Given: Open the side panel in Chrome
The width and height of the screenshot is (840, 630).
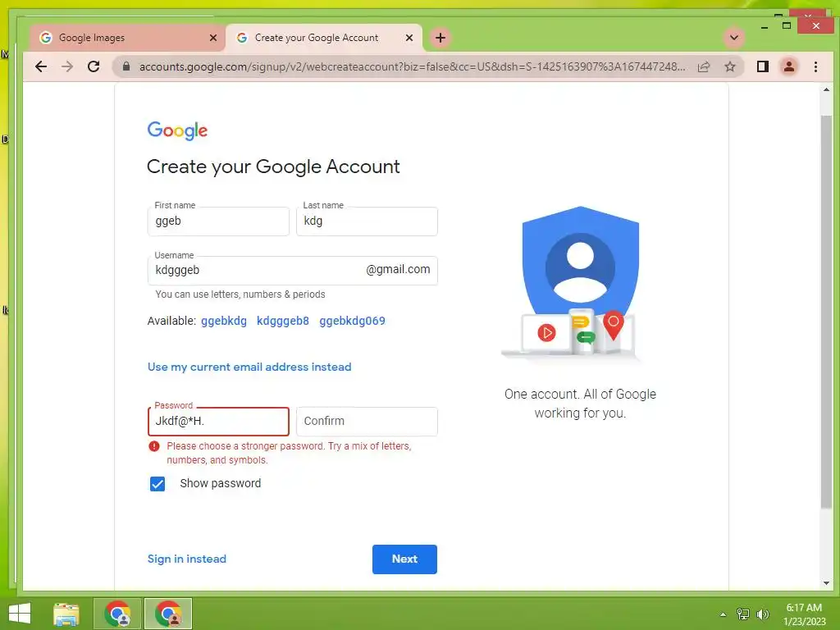Looking at the screenshot, I should pos(763,66).
